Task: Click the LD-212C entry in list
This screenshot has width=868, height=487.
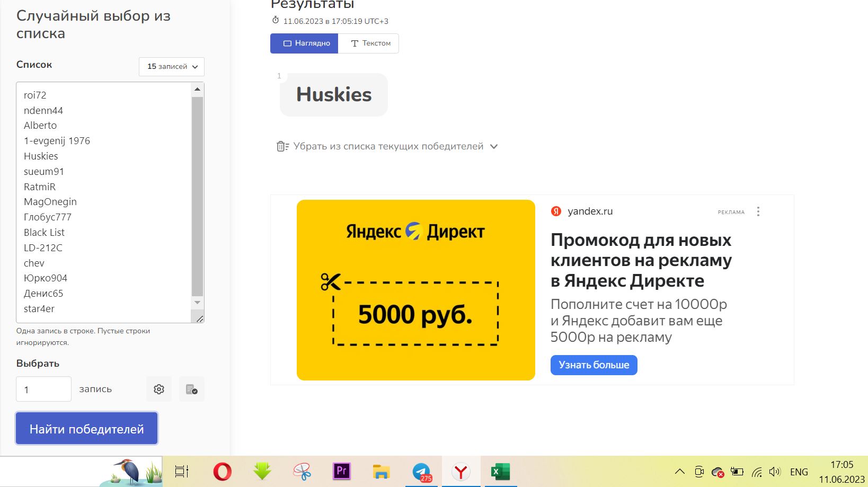Action: pyautogui.click(x=43, y=248)
